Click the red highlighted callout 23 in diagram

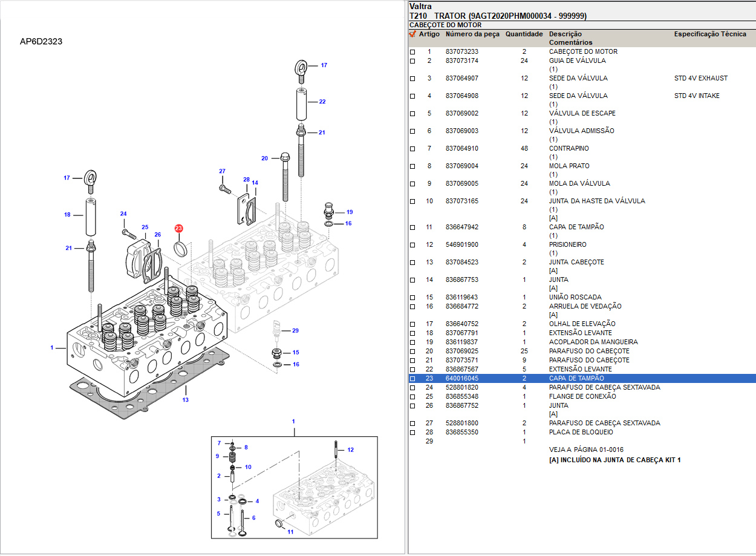[x=178, y=228]
